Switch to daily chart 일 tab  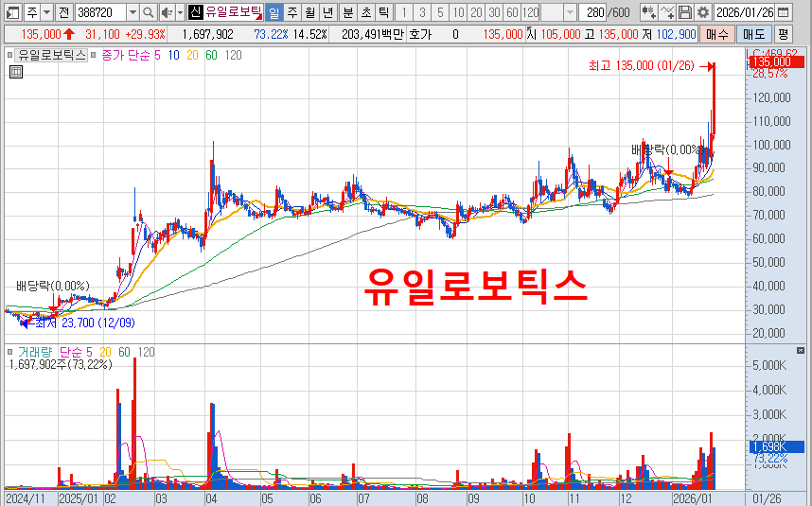click(274, 12)
